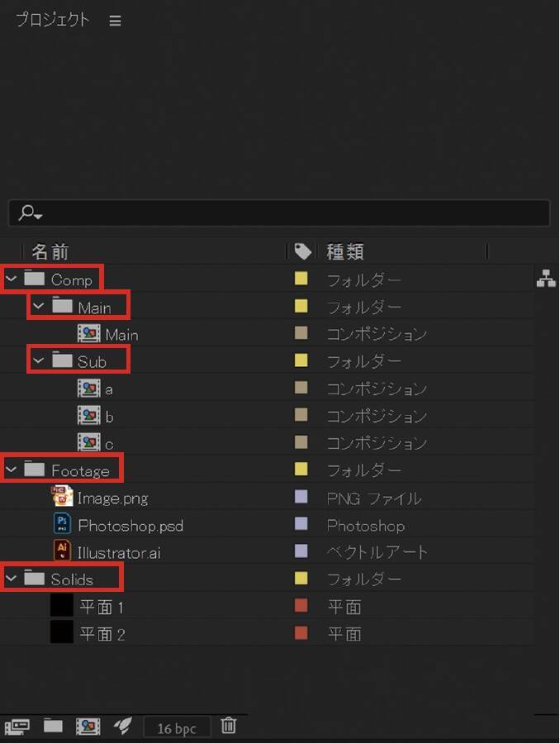Image resolution: width=560 pixels, height=744 pixels.
Task: Collapse the Comp folder
Action: (x=12, y=279)
